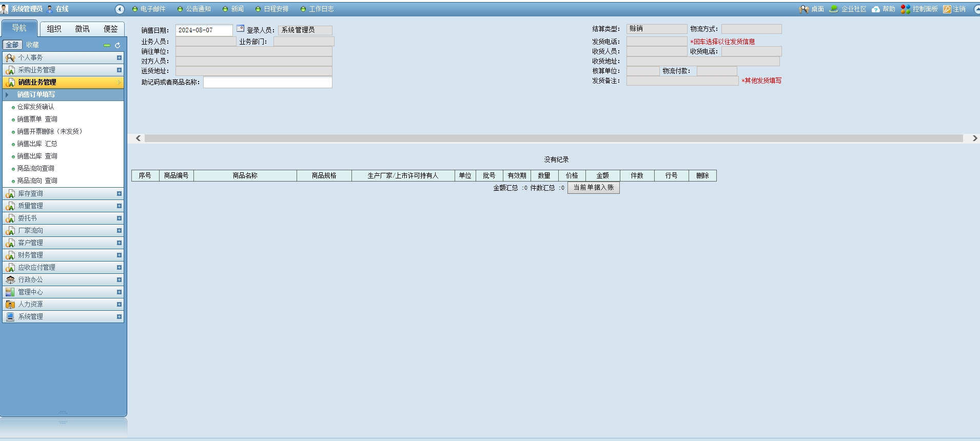980x441 pixels.
Task: Click the 厂家流向 module icon
Action: click(x=10, y=231)
